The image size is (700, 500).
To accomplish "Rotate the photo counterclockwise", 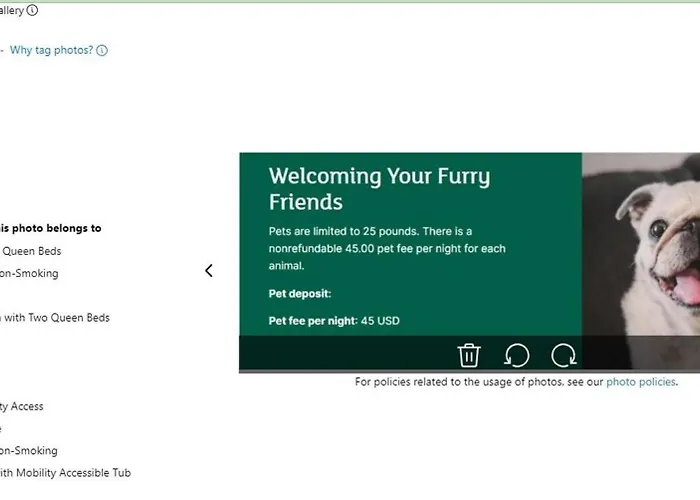I will pyautogui.click(x=516, y=355).
